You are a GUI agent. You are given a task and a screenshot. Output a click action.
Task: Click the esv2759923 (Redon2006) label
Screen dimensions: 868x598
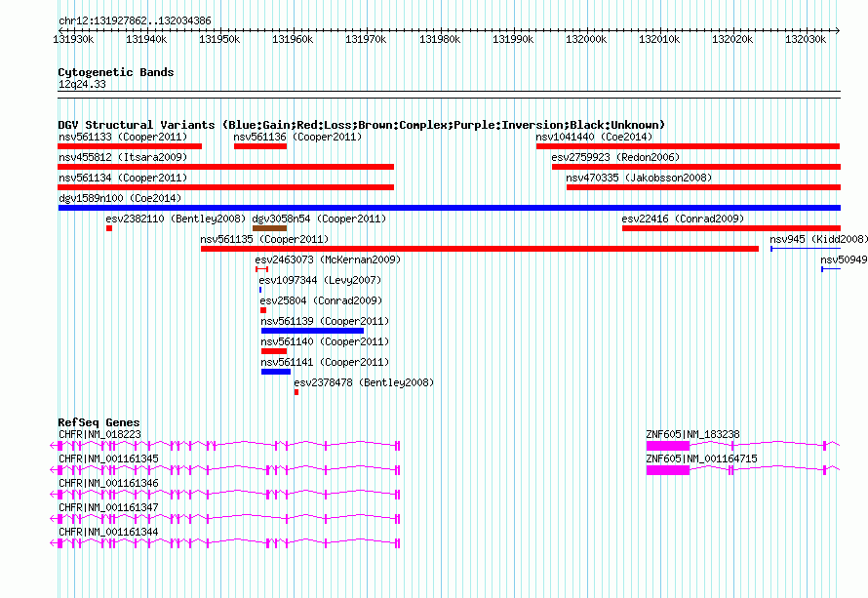(615, 157)
